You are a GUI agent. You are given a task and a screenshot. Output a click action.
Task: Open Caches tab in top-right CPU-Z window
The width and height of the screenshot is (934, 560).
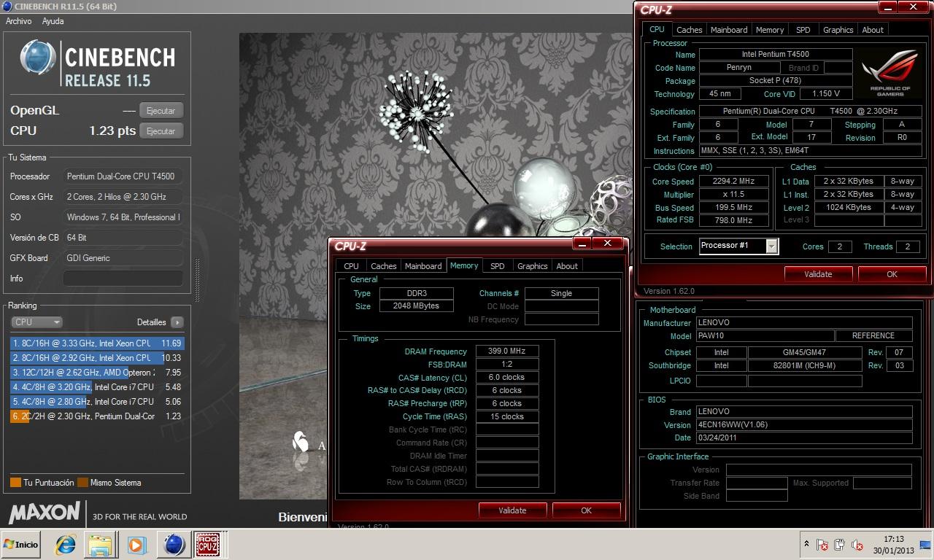[689, 30]
